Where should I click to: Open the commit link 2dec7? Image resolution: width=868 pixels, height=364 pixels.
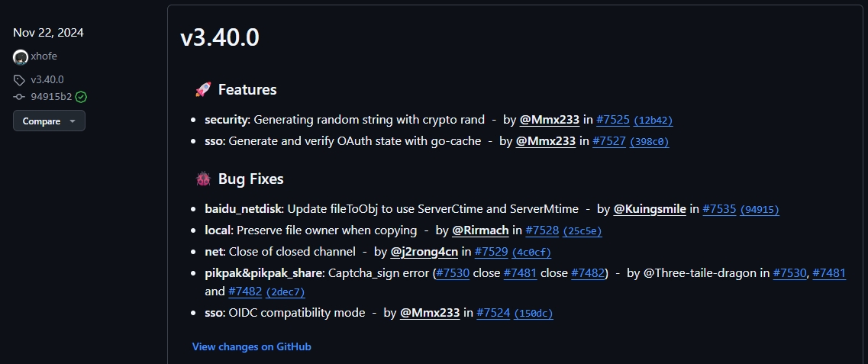[x=285, y=292]
